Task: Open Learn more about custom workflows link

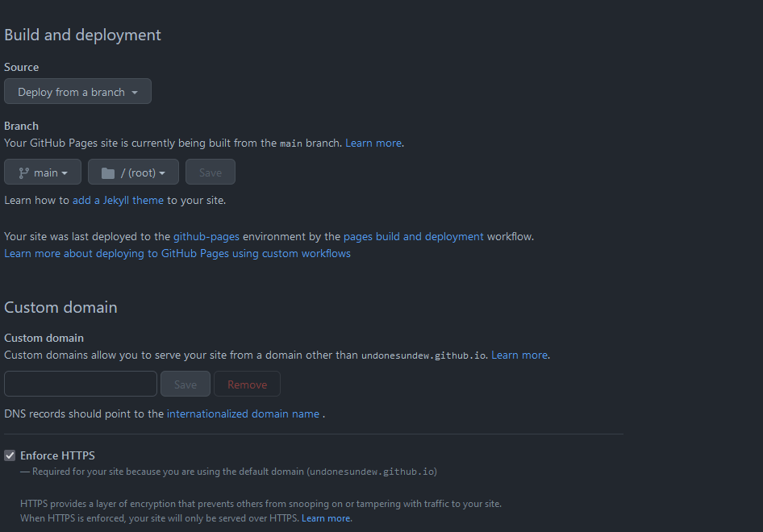Action: pyautogui.click(x=177, y=253)
